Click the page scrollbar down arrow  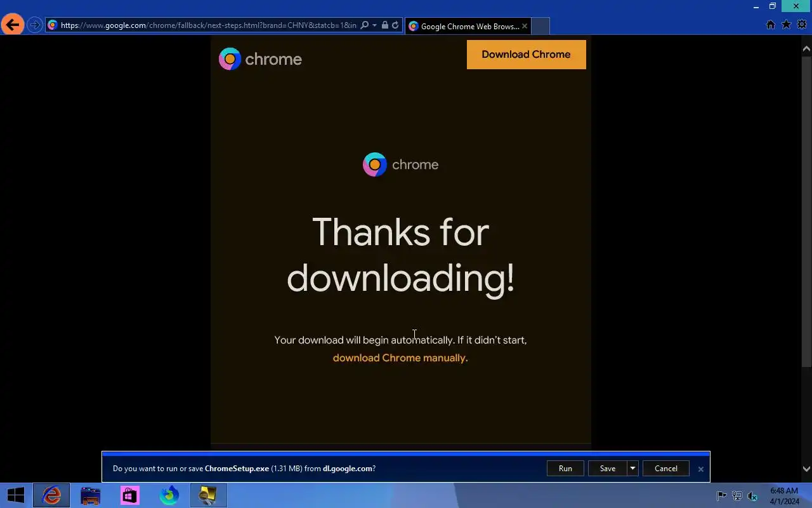point(807,469)
